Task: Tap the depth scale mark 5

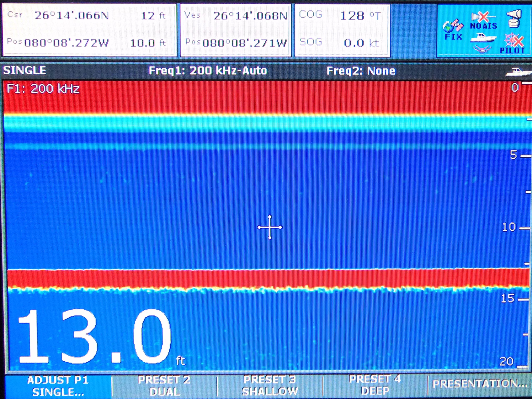Action: click(513, 155)
